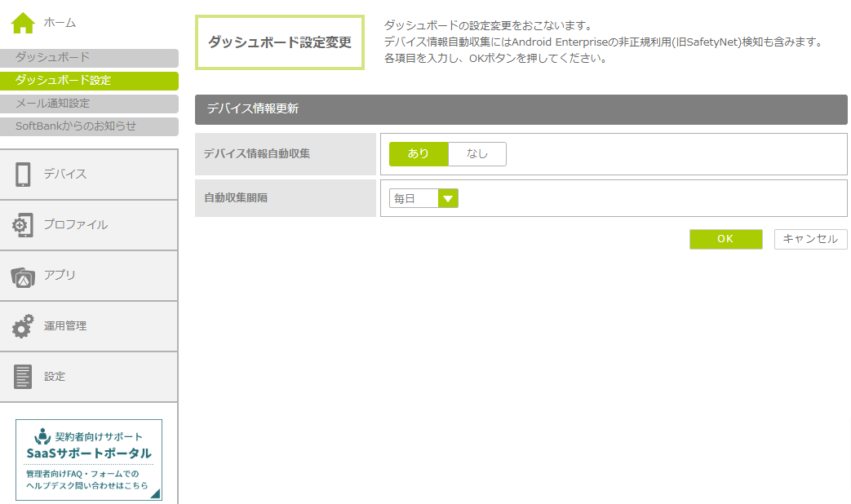
Task: Click the App icon in sidebar
Action: pos(23,276)
